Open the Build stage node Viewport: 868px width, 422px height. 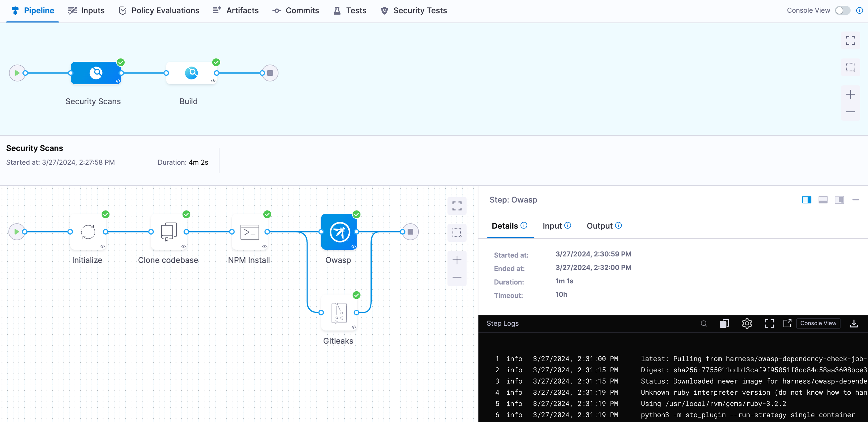pyautogui.click(x=192, y=73)
